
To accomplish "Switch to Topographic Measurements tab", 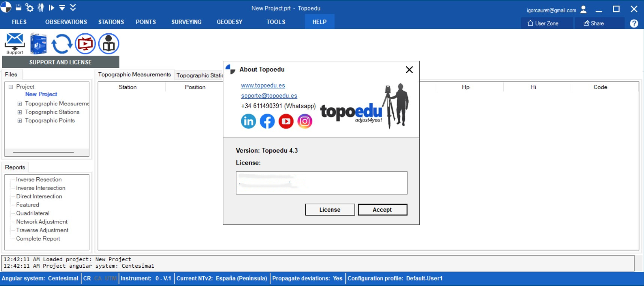I will pos(134,75).
